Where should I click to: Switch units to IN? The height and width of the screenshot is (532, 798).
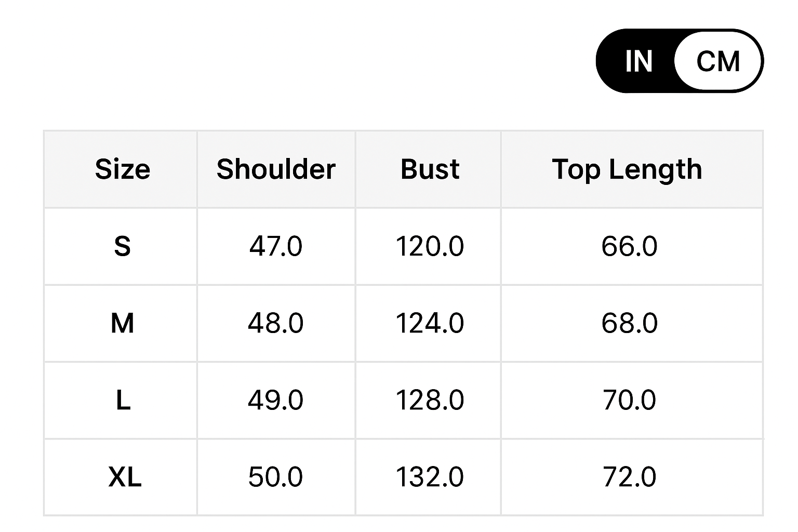pyautogui.click(x=639, y=61)
